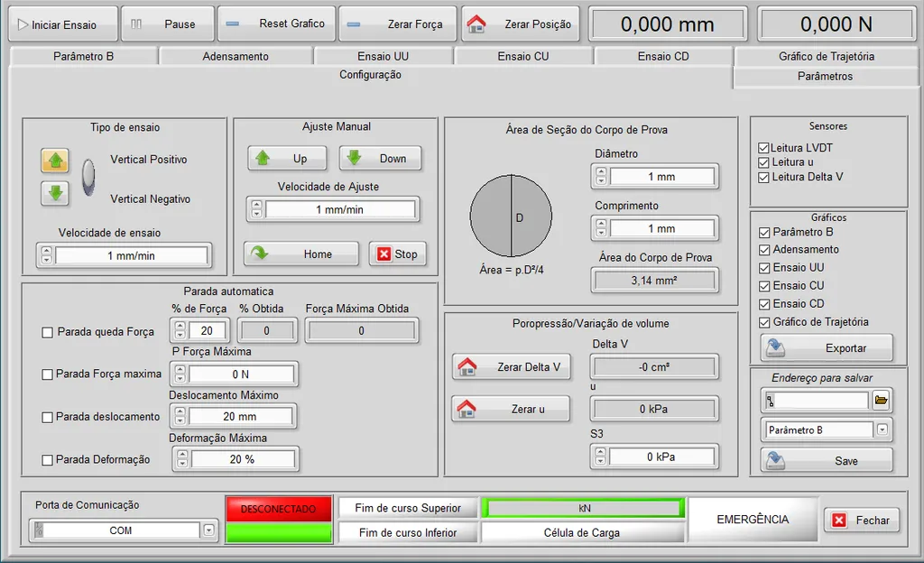This screenshot has width=924, height=563.
Task: Click the EMERGÊNCIA button
Action: tap(753, 520)
